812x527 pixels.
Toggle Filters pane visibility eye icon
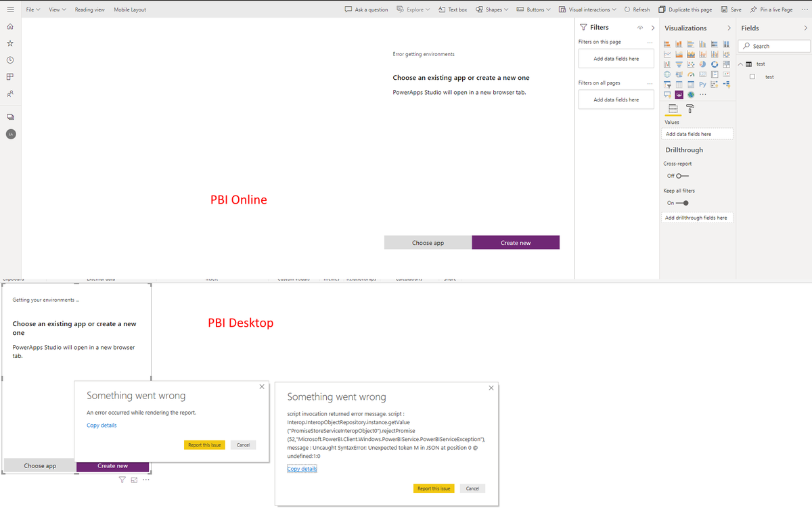click(x=640, y=28)
